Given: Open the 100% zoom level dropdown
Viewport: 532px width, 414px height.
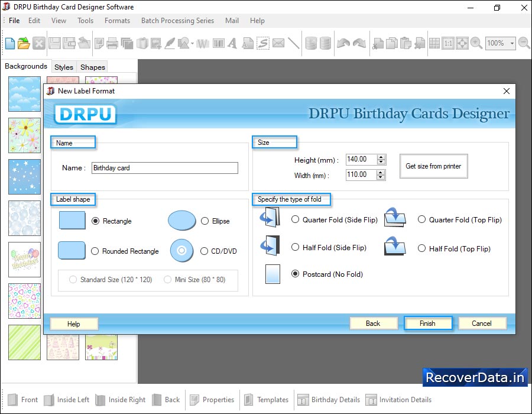Looking at the screenshot, I should coord(512,43).
